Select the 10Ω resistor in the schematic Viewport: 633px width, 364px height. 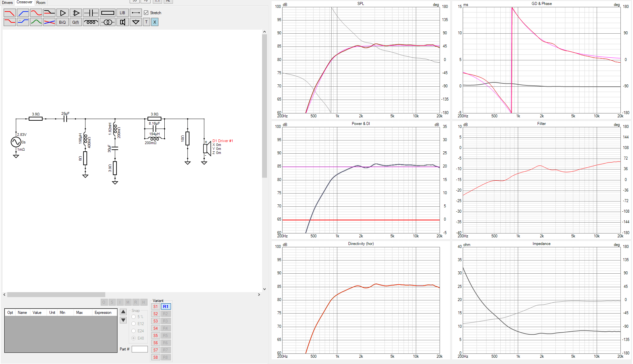187,138
